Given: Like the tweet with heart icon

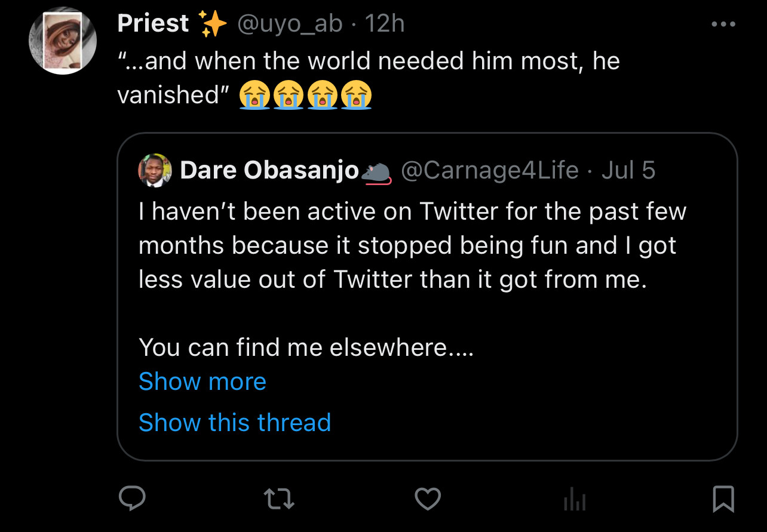Looking at the screenshot, I should point(428,499).
